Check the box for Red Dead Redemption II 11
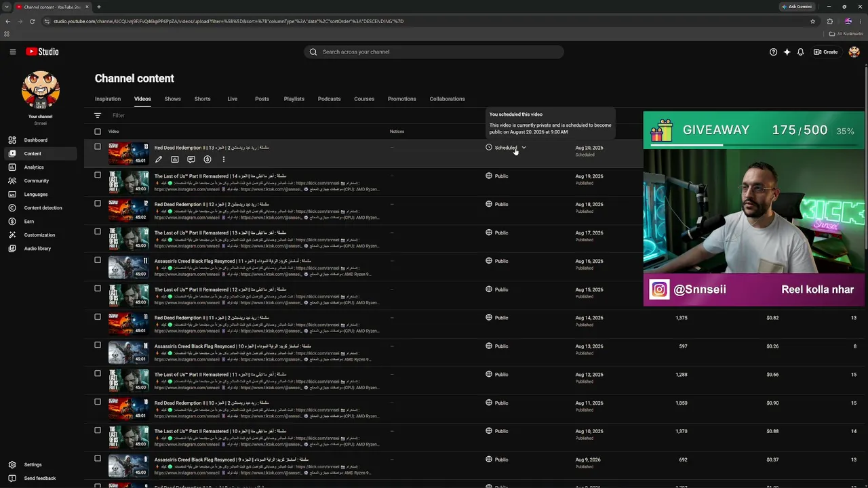 click(98, 317)
